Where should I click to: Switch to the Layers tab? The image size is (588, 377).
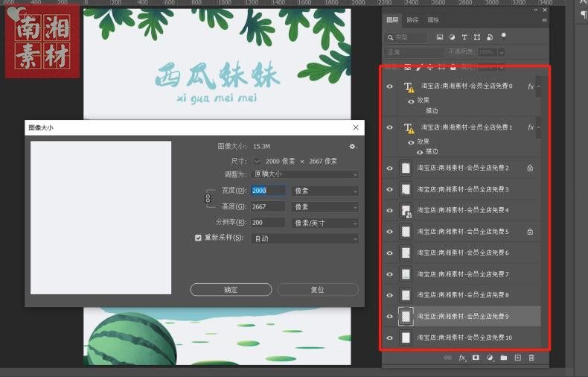coord(392,20)
